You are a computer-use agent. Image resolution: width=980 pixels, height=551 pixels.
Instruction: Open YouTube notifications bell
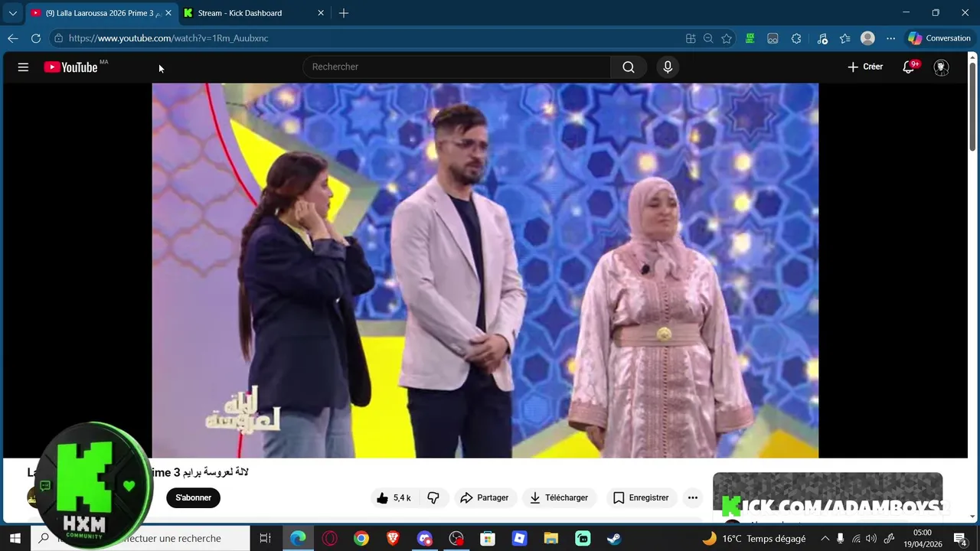tap(909, 67)
